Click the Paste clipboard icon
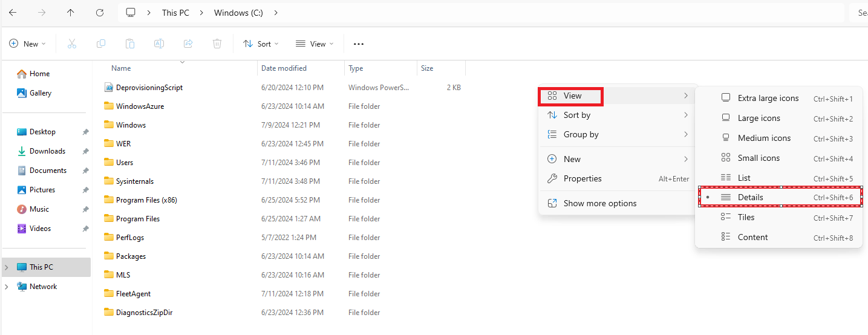Screen dimensions: 868x335 coord(130,44)
